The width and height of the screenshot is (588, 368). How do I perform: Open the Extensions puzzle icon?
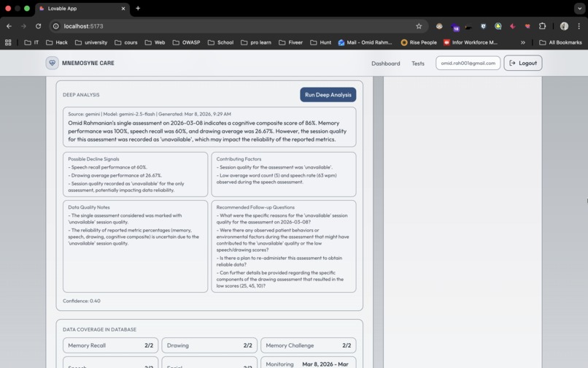coord(542,26)
